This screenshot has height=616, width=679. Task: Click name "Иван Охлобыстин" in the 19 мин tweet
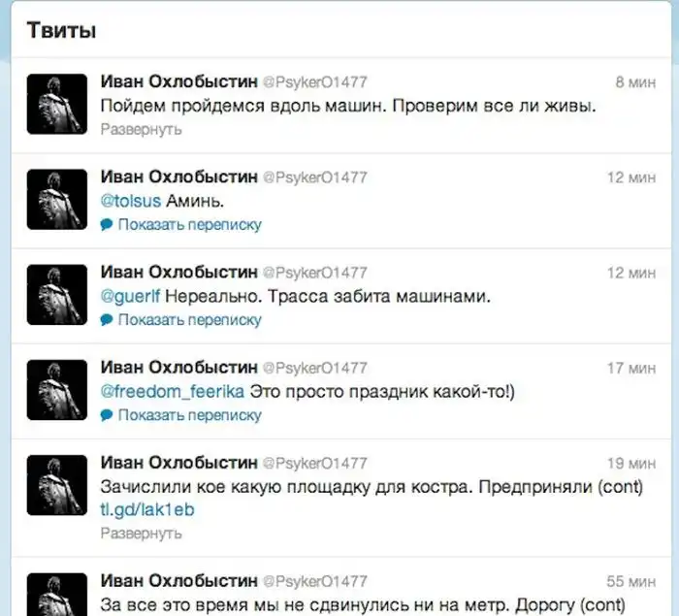click(x=179, y=463)
